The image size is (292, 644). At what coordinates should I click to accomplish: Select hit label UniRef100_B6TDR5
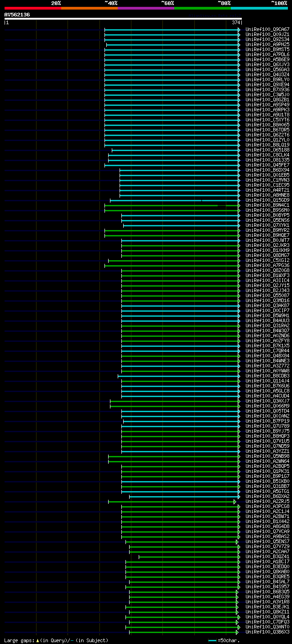pos(267,130)
